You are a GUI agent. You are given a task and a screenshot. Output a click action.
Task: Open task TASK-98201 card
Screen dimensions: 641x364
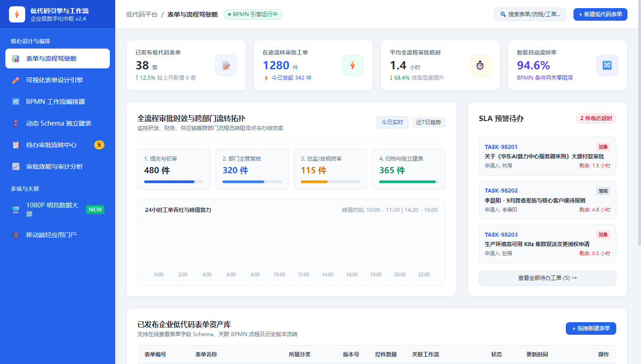click(547, 156)
